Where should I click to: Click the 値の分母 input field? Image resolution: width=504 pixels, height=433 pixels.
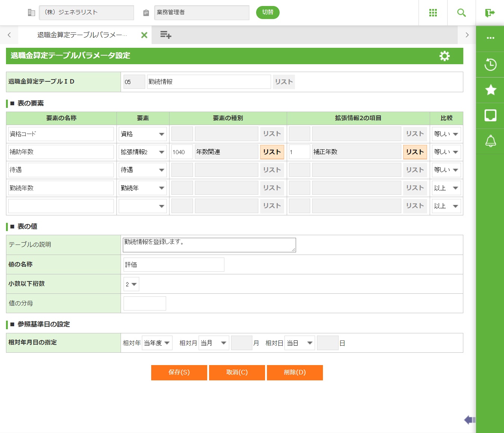point(145,303)
